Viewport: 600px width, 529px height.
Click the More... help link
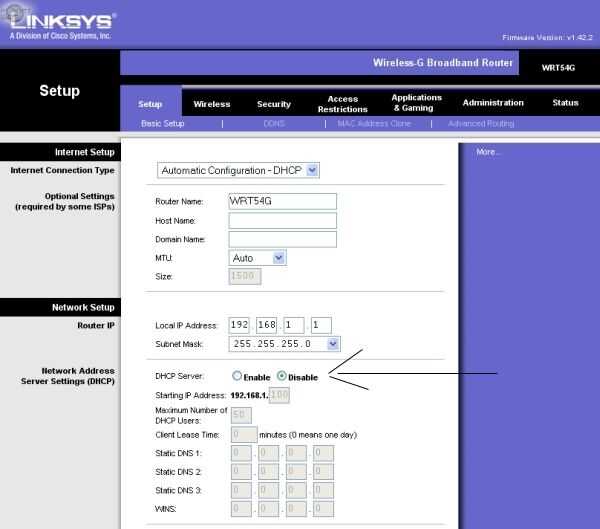pyautogui.click(x=488, y=152)
